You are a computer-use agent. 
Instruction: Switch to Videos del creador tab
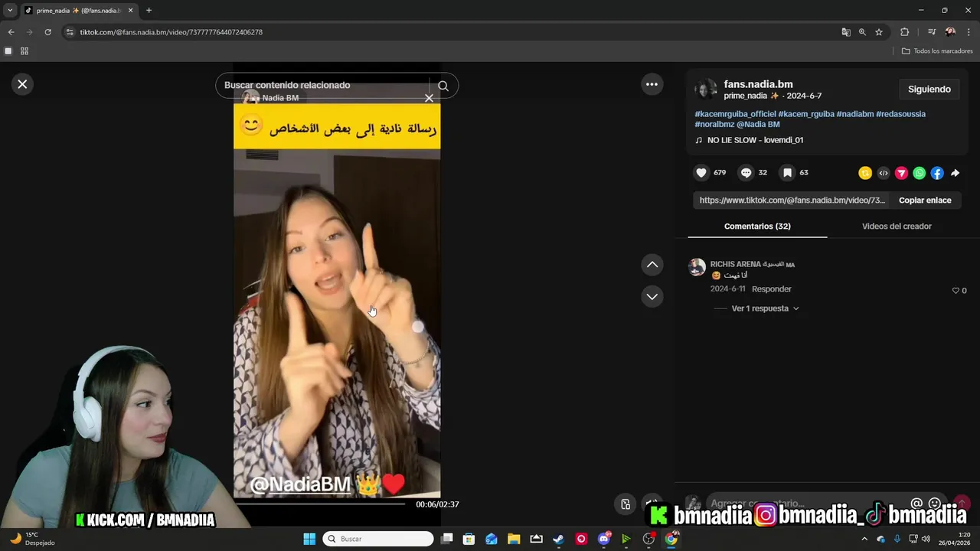coord(897,227)
